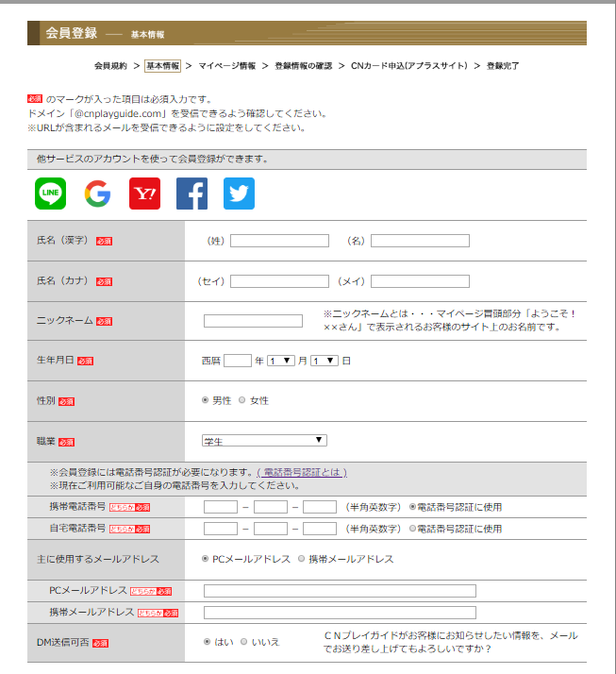This screenshot has width=616, height=674.
Task: Click the 姓 family name field
Action: 279,241
